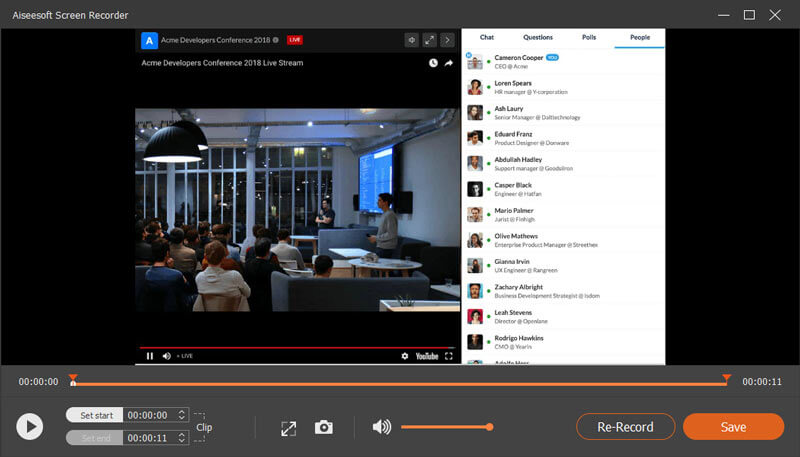Screen dimensions: 800x457
Task: Open the stream's settings gear
Action: (x=405, y=355)
